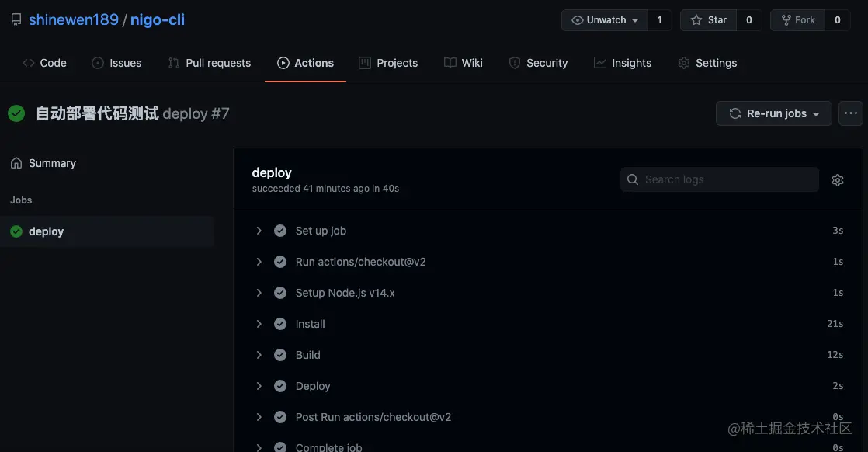Viewport: 868px width, 452px height.
Task: Open the nigo-cli repository link
Action: pos(157,20)
